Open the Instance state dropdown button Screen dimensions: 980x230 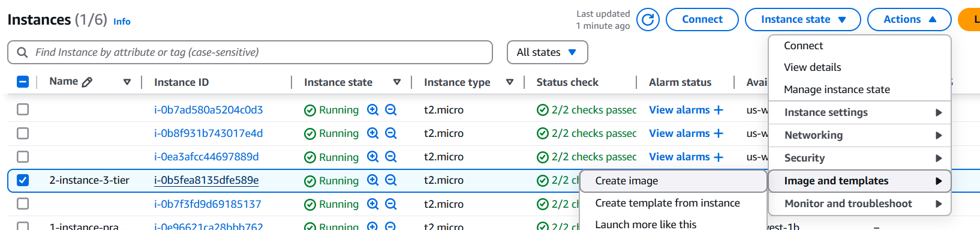803,19
